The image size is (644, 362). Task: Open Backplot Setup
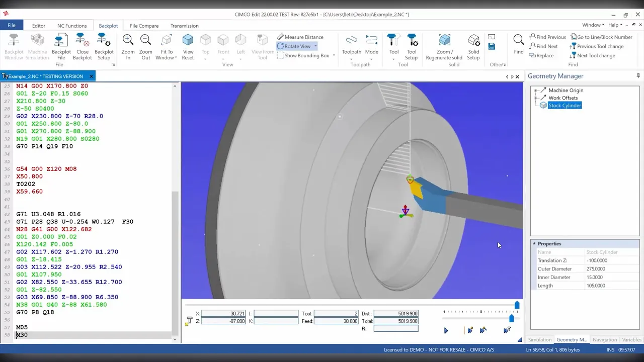pos(104,47)
